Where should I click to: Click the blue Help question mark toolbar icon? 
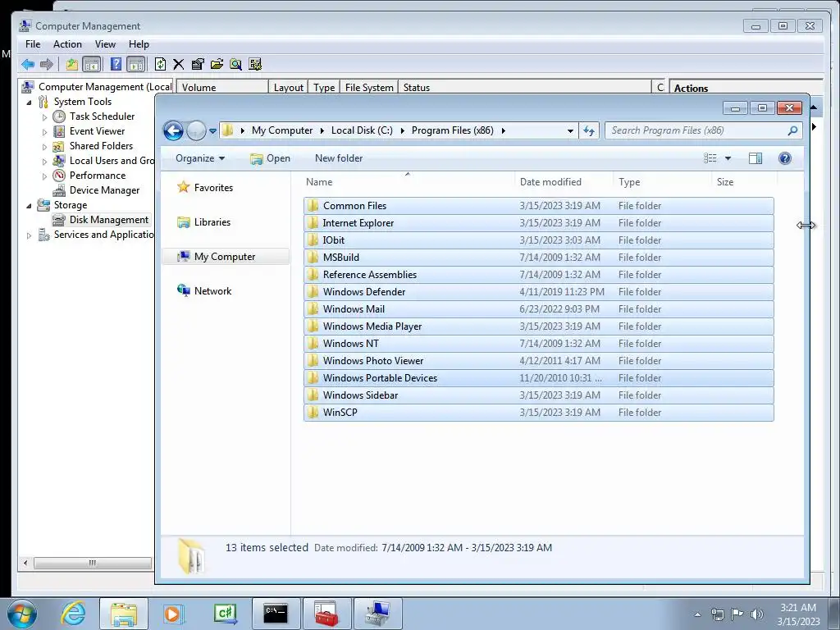pos(116,65)
